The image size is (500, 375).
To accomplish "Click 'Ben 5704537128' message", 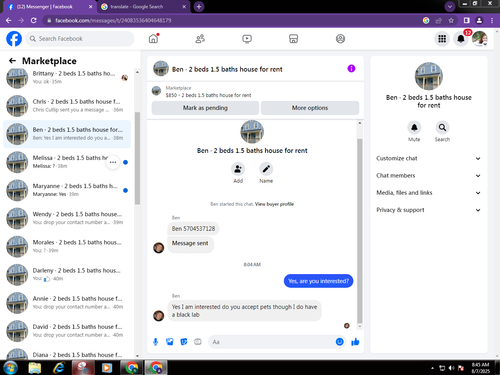I will pyautogui.click(x=193, y=229).
